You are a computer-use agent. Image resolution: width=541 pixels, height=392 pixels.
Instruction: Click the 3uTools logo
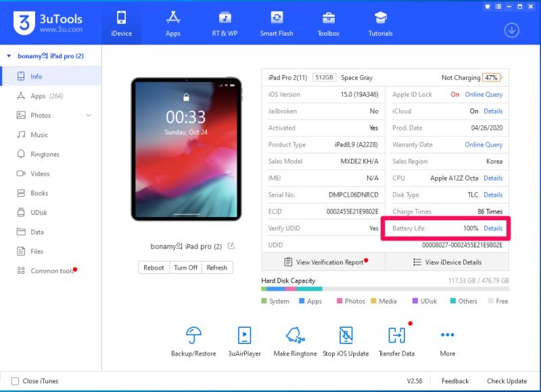48,23
